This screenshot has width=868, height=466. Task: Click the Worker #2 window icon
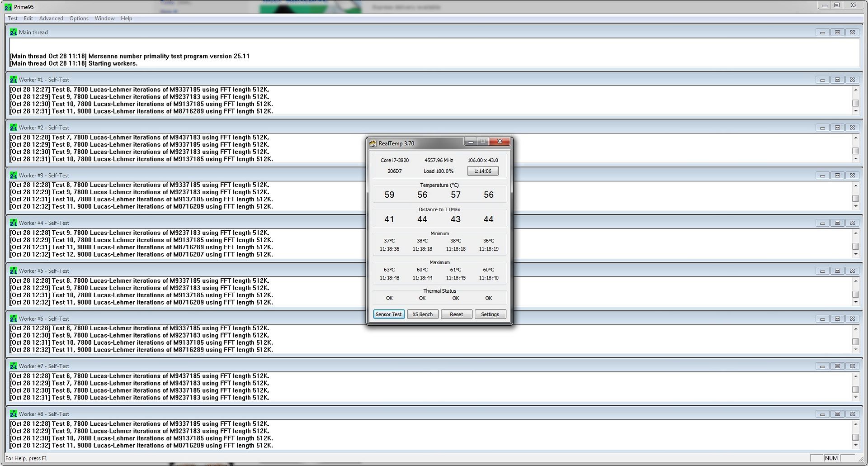pos(14,128)
